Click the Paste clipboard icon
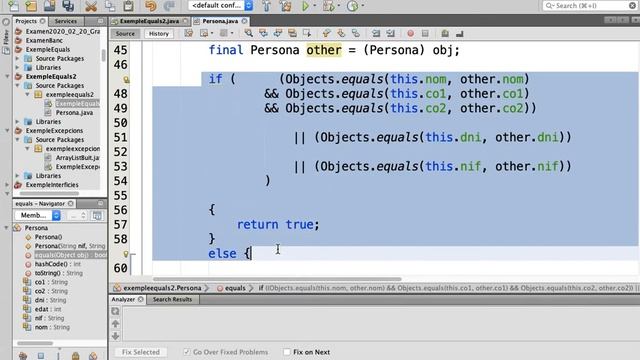The image size is (640, 360). [128, 6]
